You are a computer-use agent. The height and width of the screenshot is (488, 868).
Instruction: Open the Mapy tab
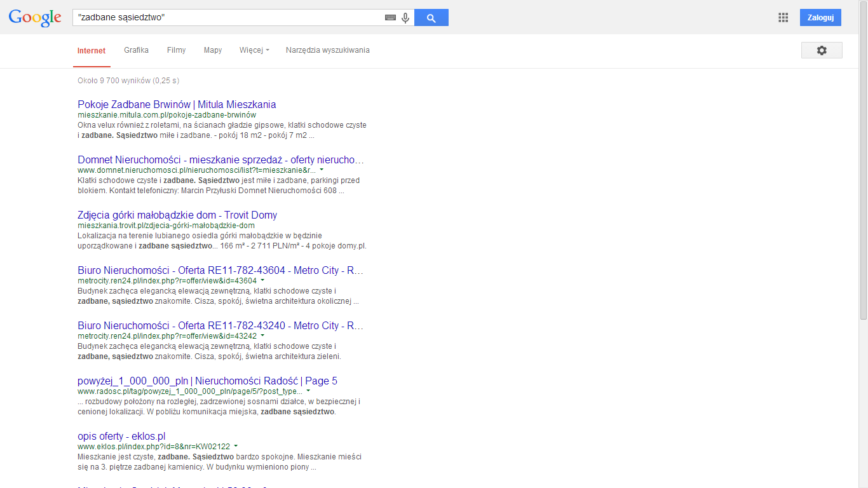213,50
